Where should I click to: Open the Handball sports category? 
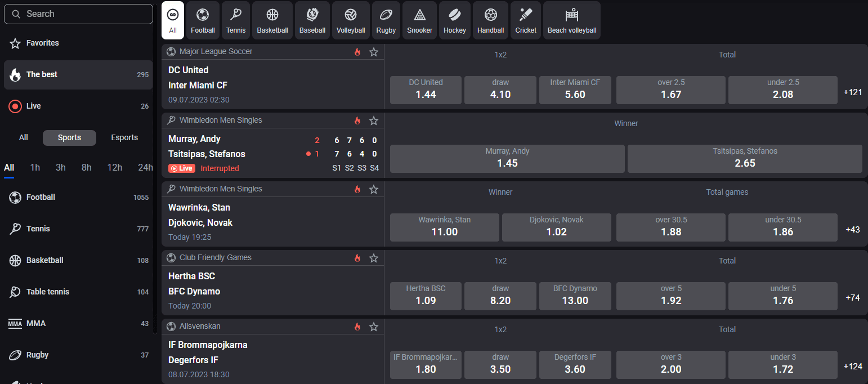pos(490,20)
